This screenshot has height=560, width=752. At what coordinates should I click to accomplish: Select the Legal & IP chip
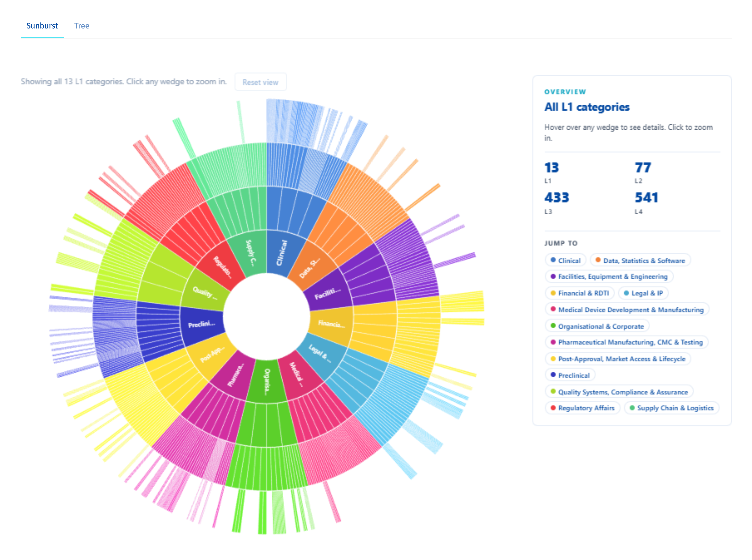pyautogui.click(x=643, y=293)
